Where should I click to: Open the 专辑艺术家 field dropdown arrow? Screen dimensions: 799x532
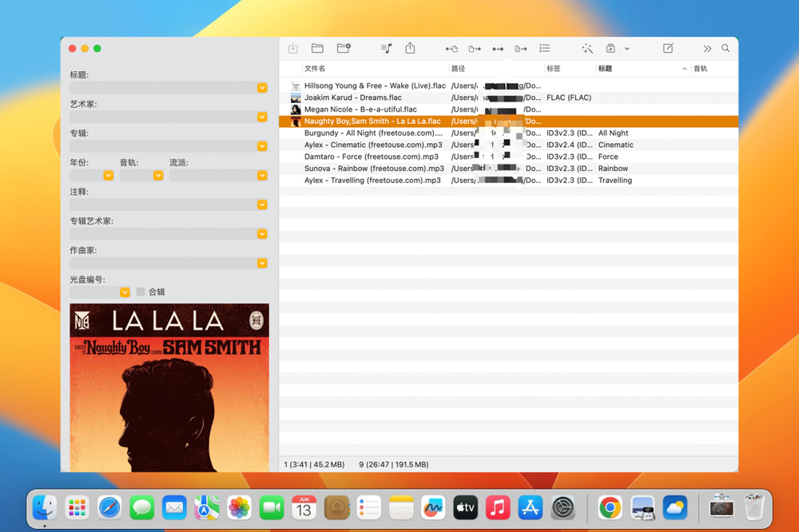pos(262,234)
